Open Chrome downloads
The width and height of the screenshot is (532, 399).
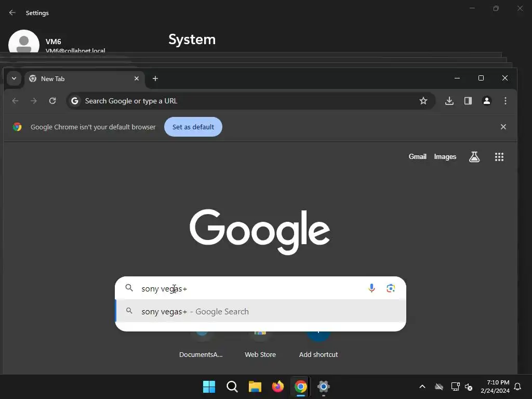point(449,101)
